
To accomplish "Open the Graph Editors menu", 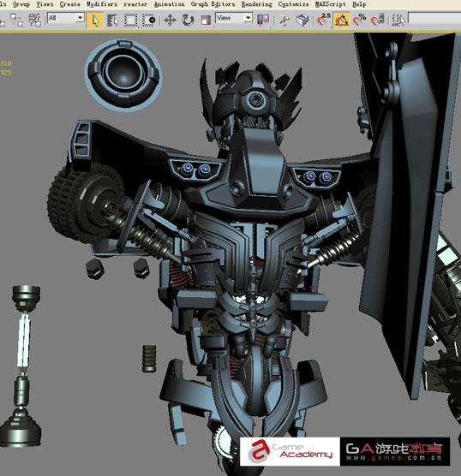I will tap(213, 4).
